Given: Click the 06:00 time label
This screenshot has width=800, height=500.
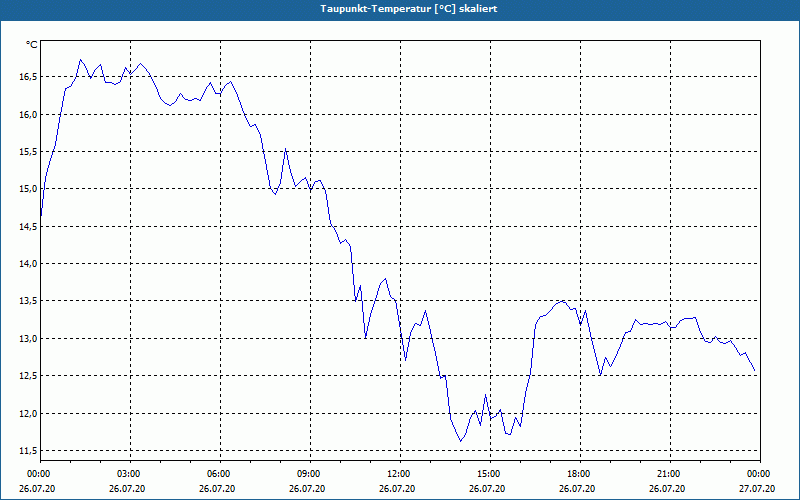Looking at the screenshot, I should 217,474.
